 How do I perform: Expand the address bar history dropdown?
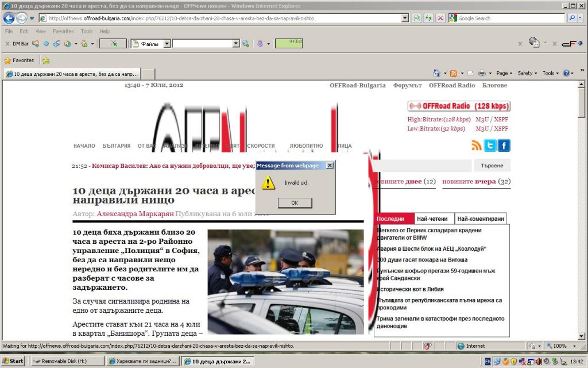[x=405, y=18]
